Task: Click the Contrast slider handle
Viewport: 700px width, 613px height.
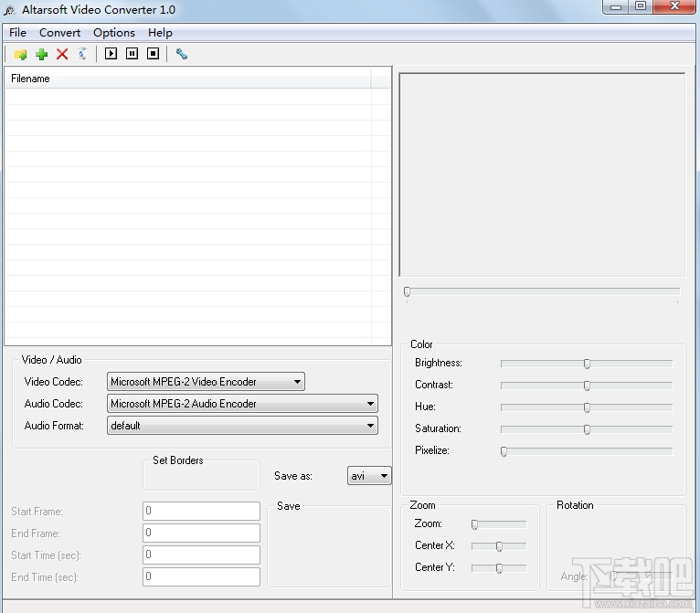Action: 587,386
